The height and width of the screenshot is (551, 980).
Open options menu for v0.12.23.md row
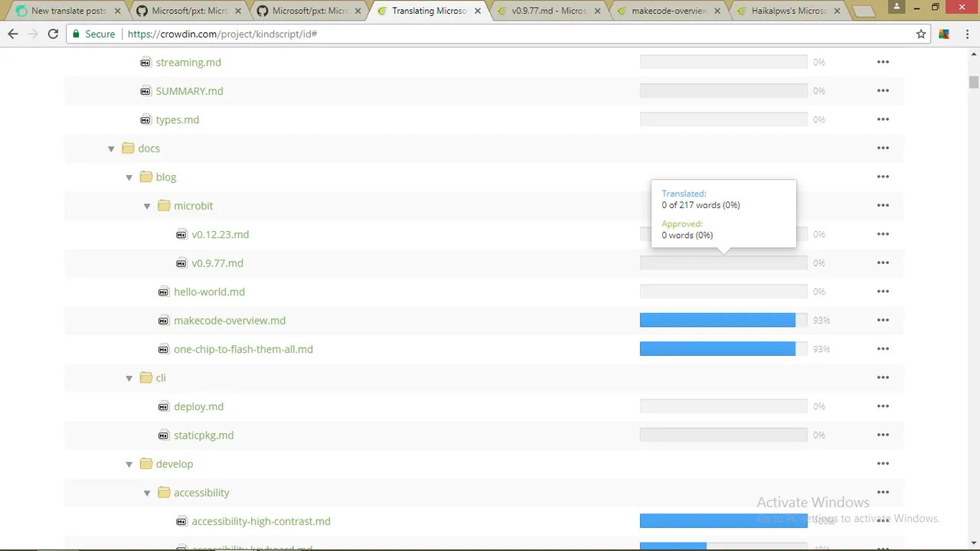[883, 234]
